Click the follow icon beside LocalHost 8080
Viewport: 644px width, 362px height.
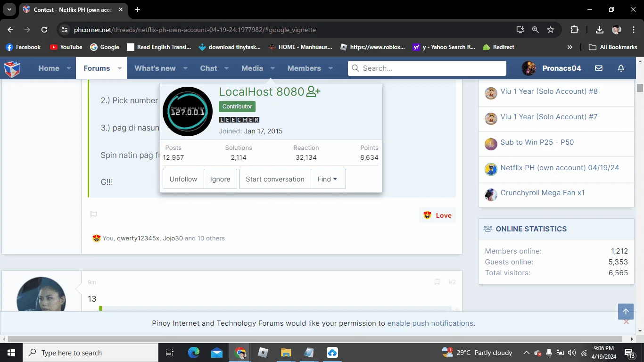point(313,91)
